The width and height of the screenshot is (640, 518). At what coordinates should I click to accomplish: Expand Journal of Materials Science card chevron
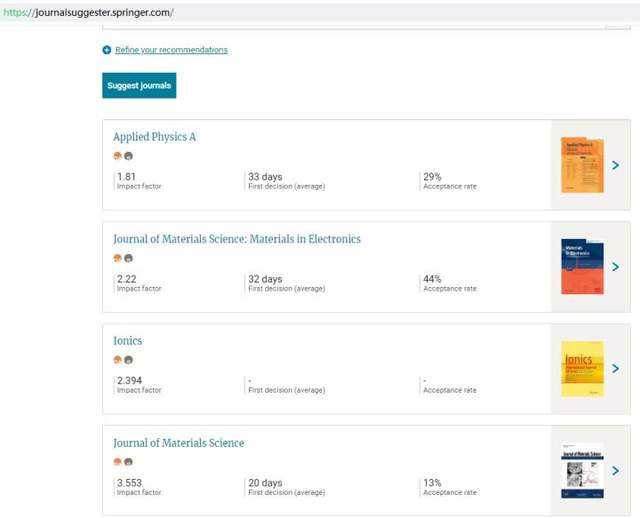[x=616, y=471]
